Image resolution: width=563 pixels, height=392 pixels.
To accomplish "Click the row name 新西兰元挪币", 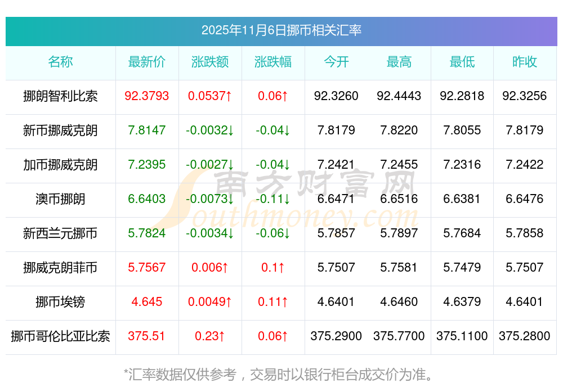I will point(60,233).
